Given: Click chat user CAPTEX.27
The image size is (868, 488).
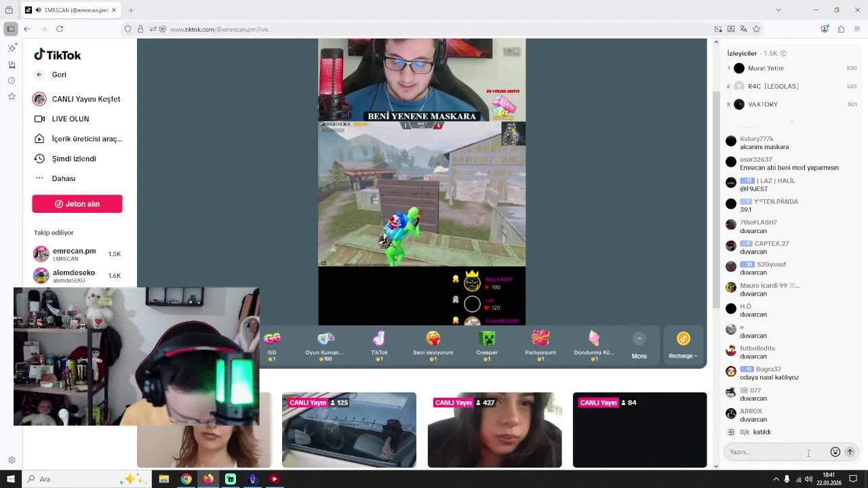Looking at the screenshot, I should pyautogui.click(x=772, y=243).
